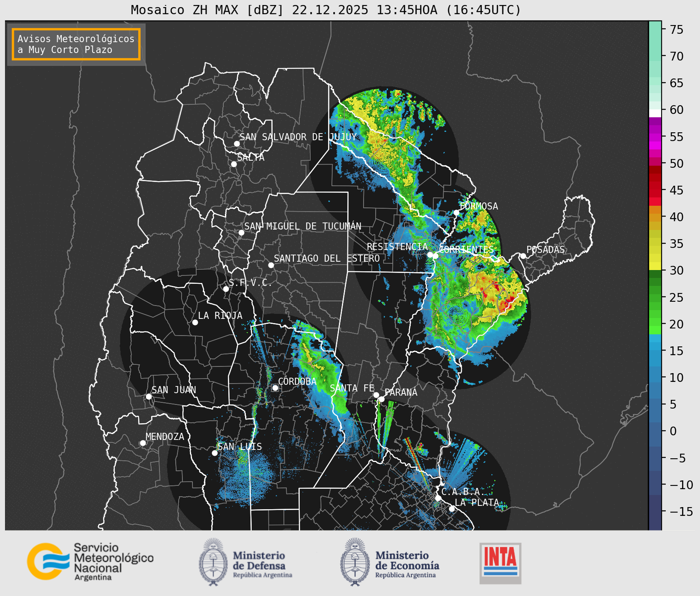Click the magenta 55 dBZ band on color scale
This screenshot has width=700, height=596.
pyautogui.click(x=655, y=137)
